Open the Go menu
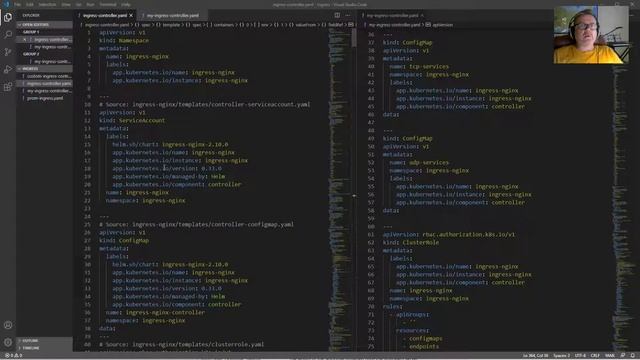640x360 pixels. tap(78, 4)
